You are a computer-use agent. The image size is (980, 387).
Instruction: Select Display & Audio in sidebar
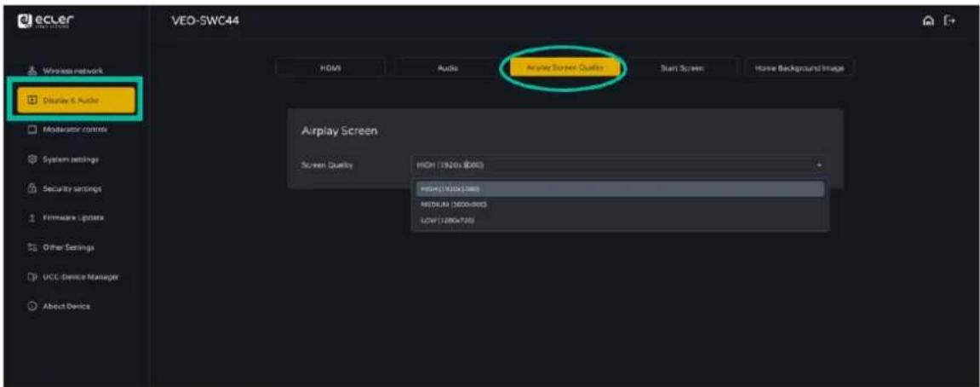coord(77,101)
